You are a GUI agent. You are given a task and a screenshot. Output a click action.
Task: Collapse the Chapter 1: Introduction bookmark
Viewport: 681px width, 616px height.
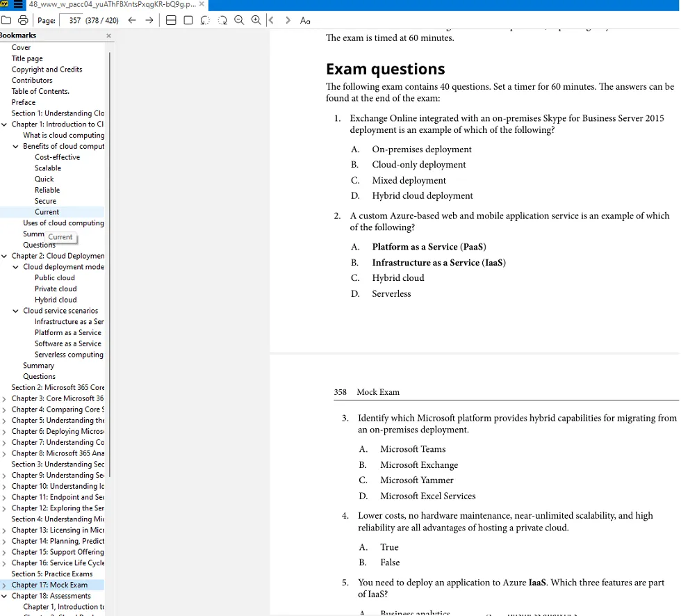5,124
